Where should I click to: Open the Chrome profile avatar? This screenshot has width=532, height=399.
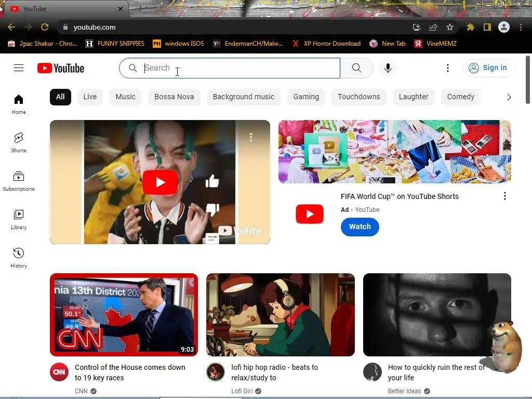[x=504, y=27]
